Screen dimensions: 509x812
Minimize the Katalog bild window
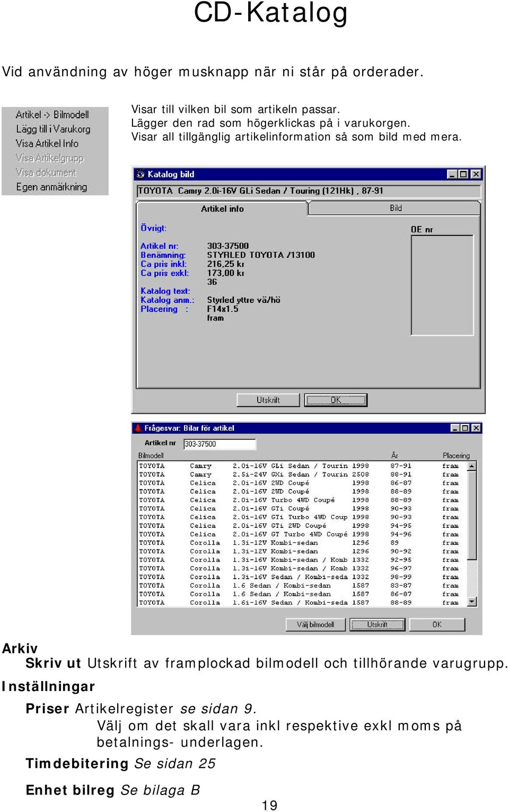(452, 174)
